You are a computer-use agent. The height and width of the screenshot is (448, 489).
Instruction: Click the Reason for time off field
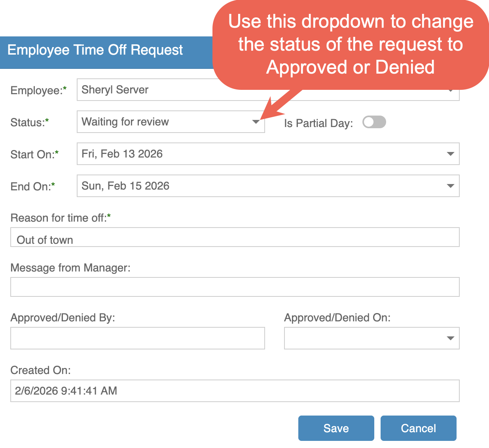(235, 237)
